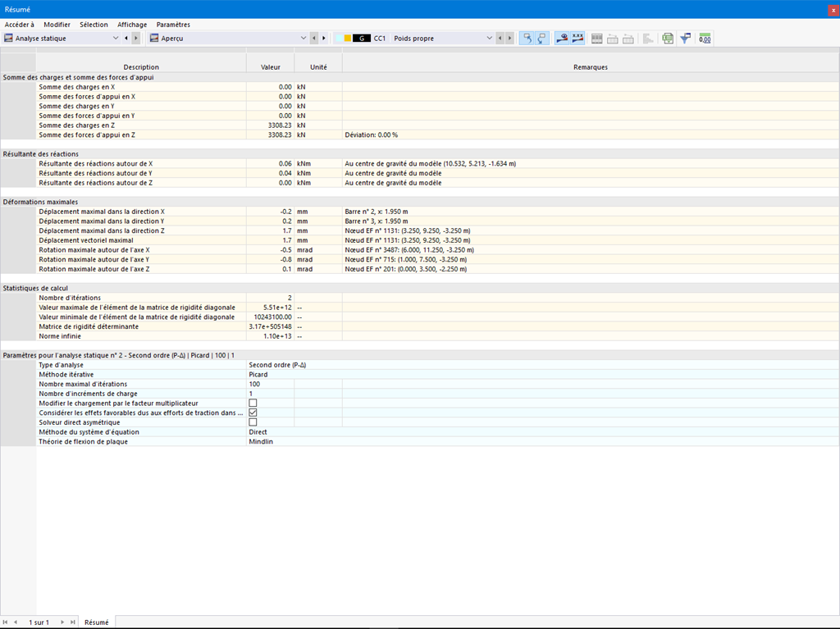Close the Résumé window
840x629 pixels.
pos(833,10)
